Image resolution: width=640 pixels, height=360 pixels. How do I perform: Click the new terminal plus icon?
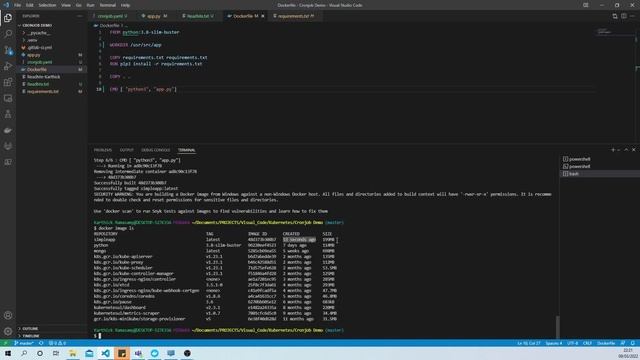pyautogui.click(x=612, y=150)
